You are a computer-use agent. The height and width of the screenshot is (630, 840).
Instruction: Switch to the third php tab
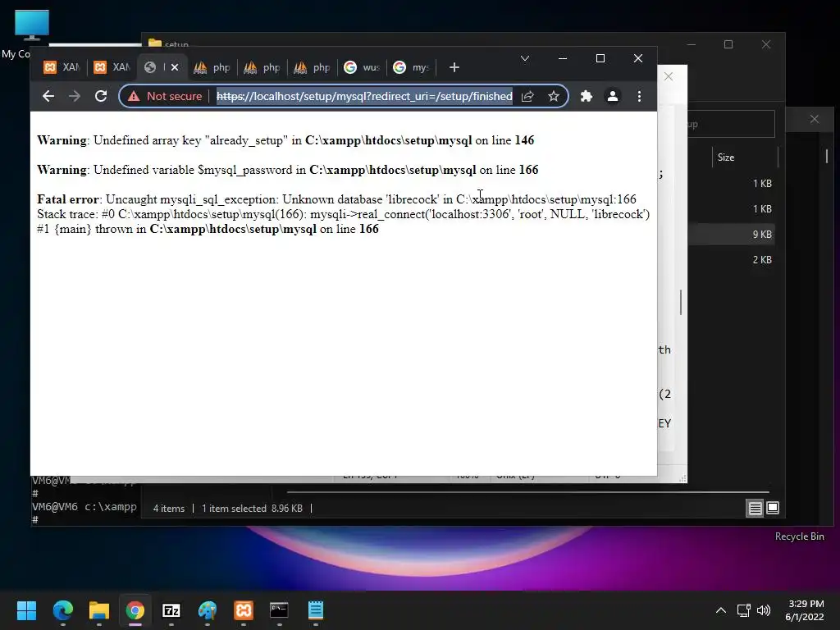[x=312, y=67]
